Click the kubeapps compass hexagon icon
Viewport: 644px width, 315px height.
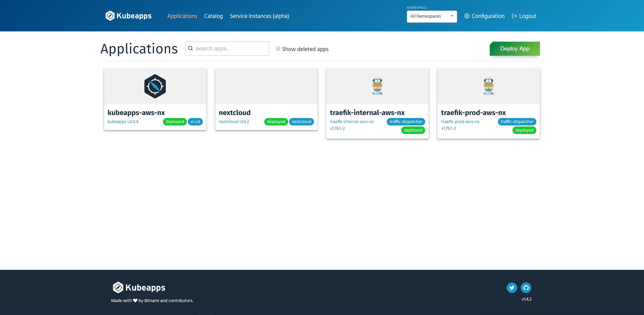pos(155,86)
